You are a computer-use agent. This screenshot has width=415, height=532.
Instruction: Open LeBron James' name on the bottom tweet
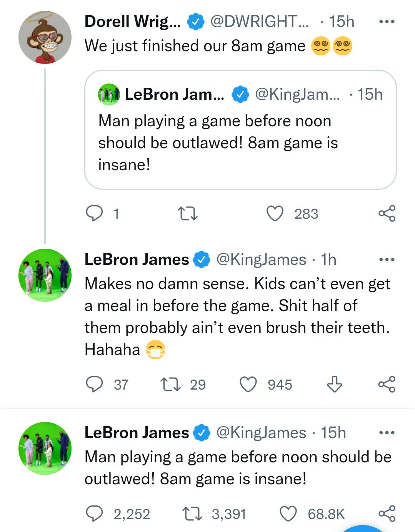click(x=137, y=433)
